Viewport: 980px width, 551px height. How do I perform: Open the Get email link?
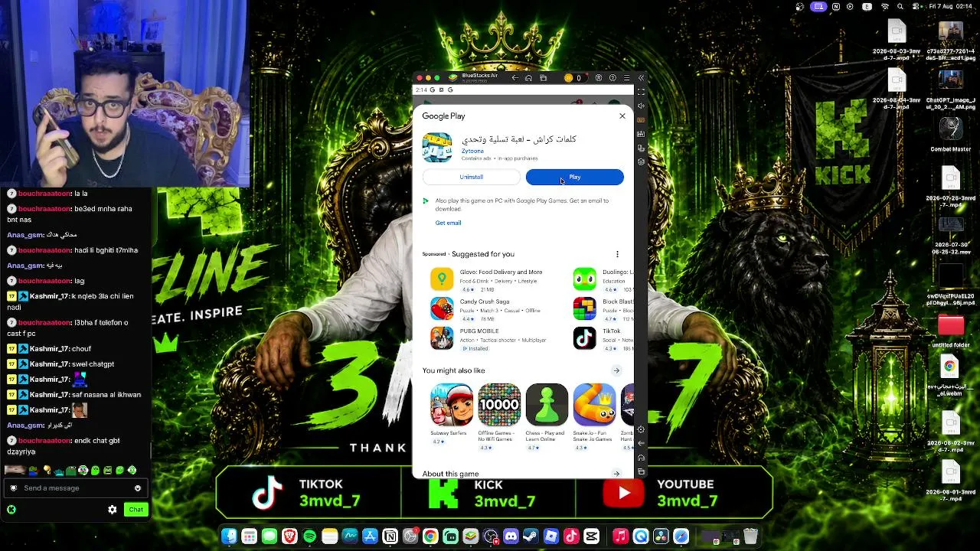click(x=448, y=223)
